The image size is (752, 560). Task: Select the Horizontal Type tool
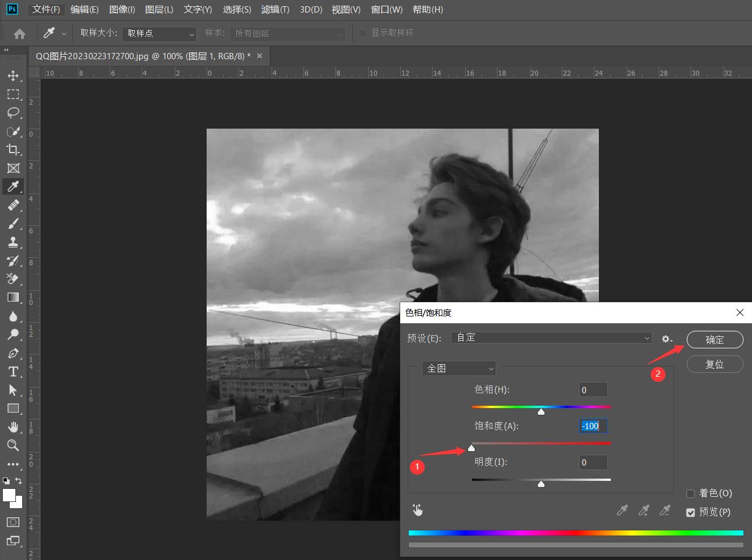point(13,371)
